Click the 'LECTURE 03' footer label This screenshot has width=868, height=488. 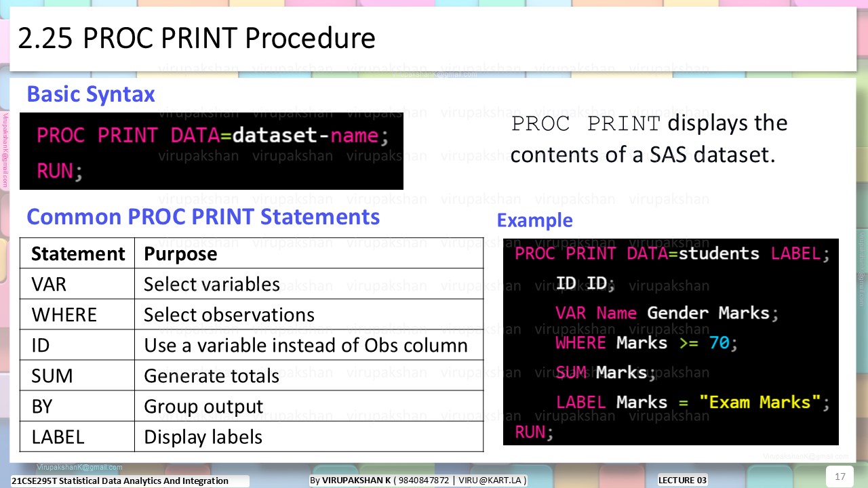click(x=682, y=480)
